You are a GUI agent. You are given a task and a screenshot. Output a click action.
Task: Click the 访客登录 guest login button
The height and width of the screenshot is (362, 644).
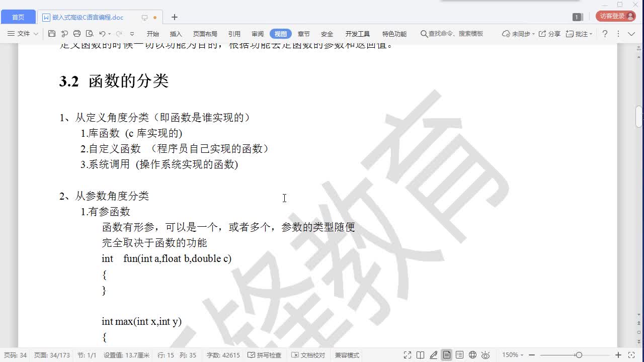point(615,16)
